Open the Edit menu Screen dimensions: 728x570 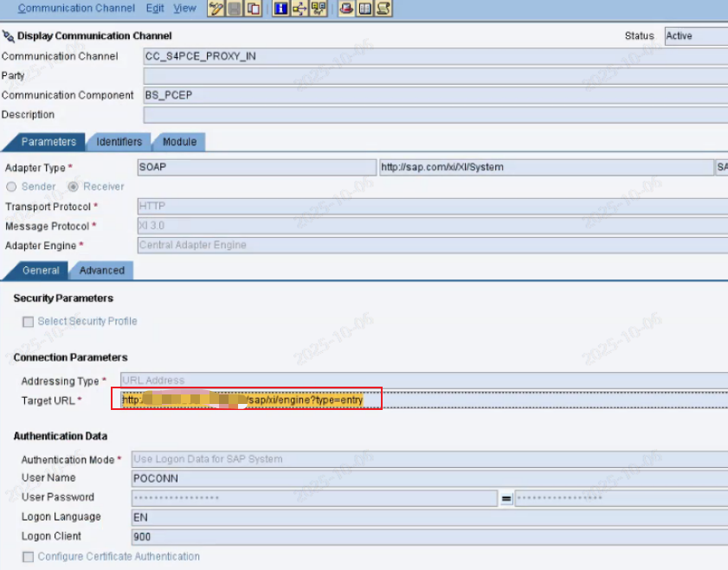pos(155,8)
